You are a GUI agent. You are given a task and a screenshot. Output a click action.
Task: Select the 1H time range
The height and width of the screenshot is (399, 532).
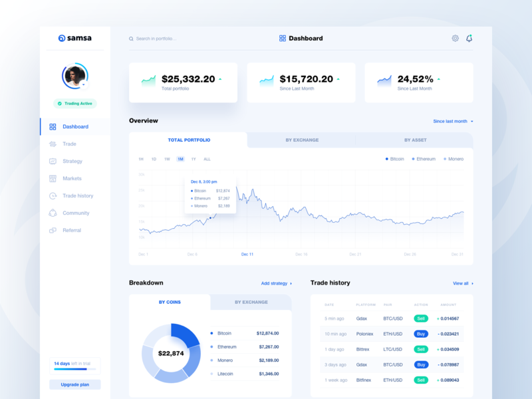[141, 159]
